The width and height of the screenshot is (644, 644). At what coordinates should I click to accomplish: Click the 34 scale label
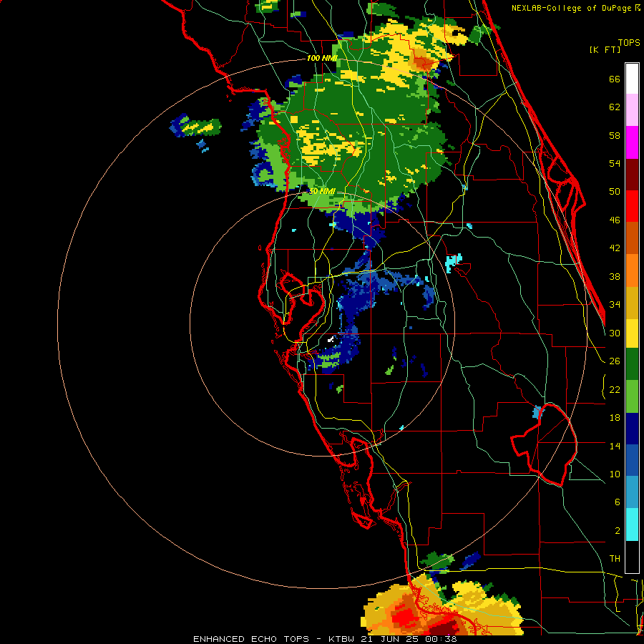point(615,304)
